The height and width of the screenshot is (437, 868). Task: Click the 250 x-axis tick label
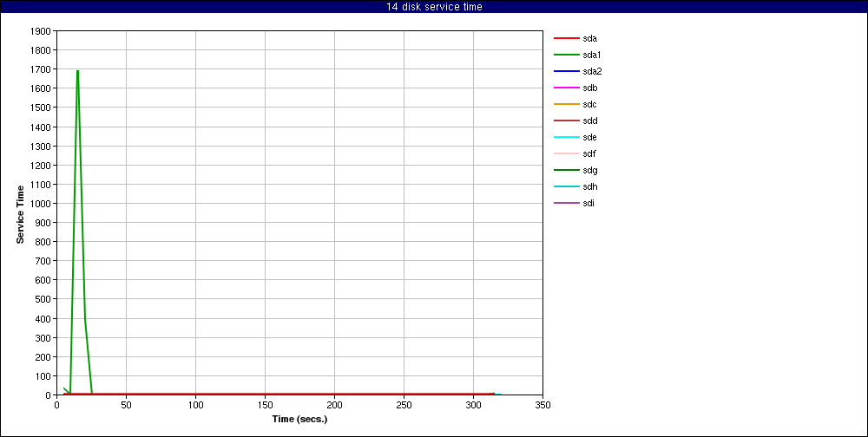(404, 405)
